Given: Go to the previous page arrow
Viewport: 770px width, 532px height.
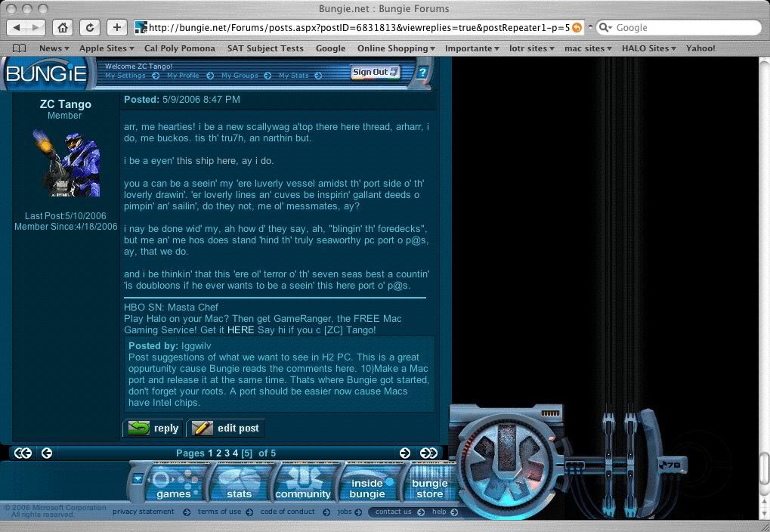Looking at the screenshot, I should point(47,453).
